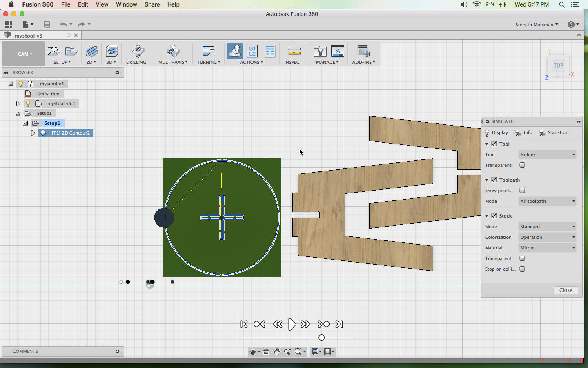Click the Undo arrow icon
This screenshot has width=588, height=368.
point(63,25)
